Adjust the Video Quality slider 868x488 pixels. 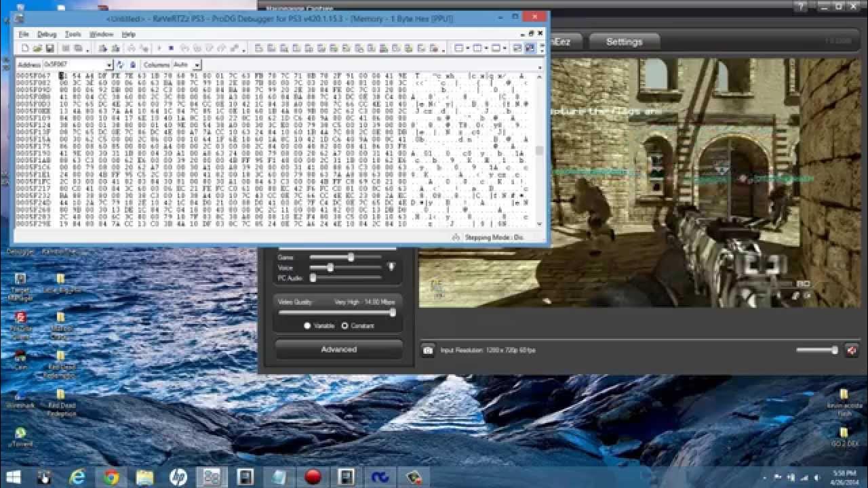pos(337,312)
